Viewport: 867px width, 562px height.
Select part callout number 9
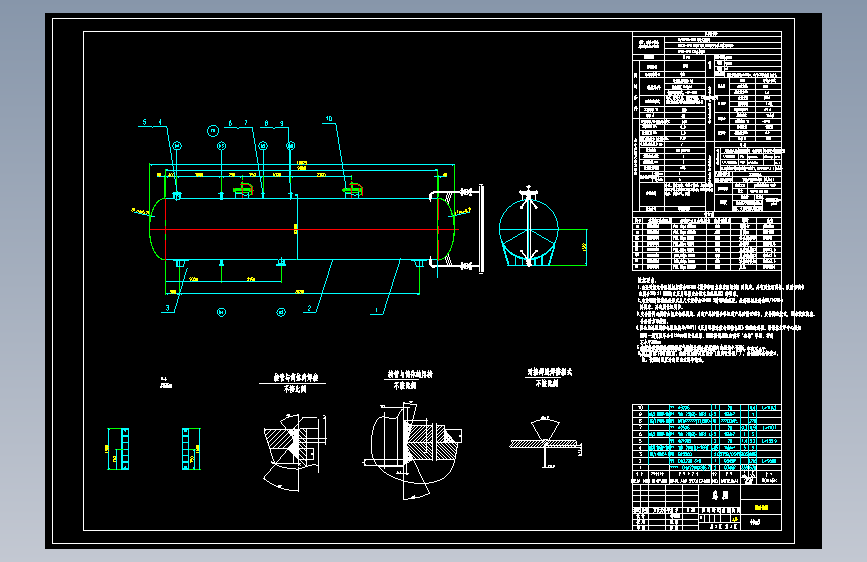point(281,123)
